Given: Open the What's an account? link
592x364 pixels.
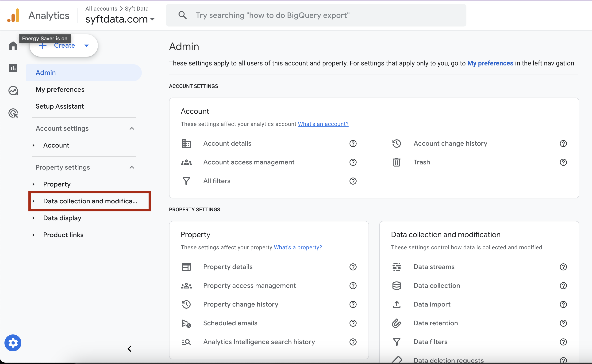Looking at the screenshot, I should click(x=323, y=124).
